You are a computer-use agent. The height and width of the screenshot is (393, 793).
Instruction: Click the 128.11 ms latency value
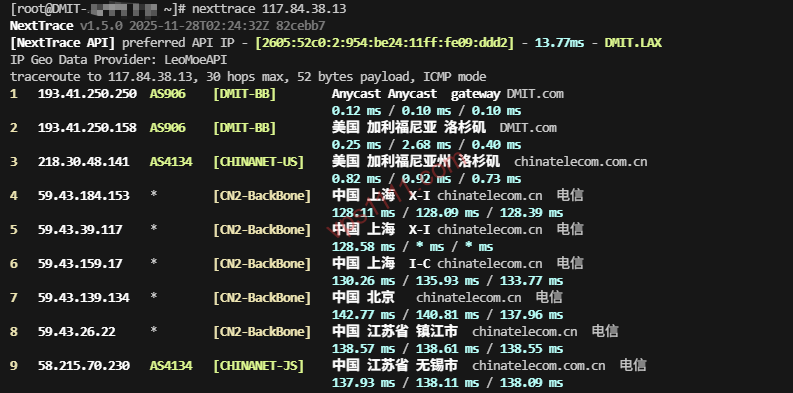click(363, 212)
